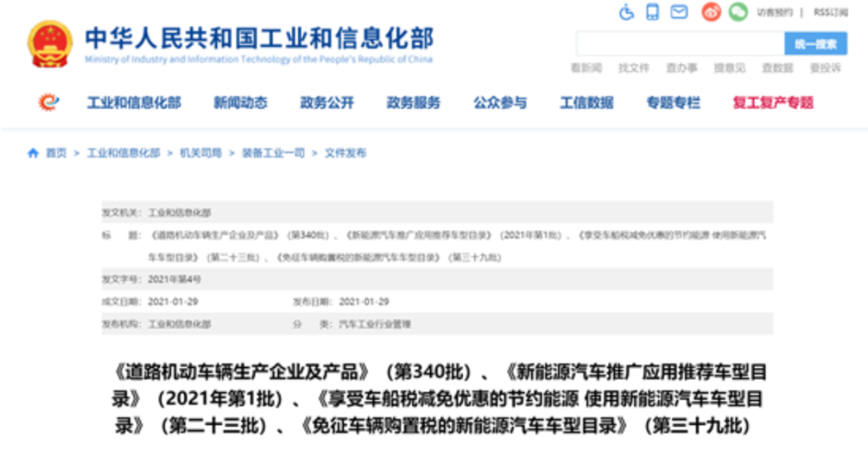
Task: Open the 公众参与 navigation menu
Action: (x=500, y=102)
